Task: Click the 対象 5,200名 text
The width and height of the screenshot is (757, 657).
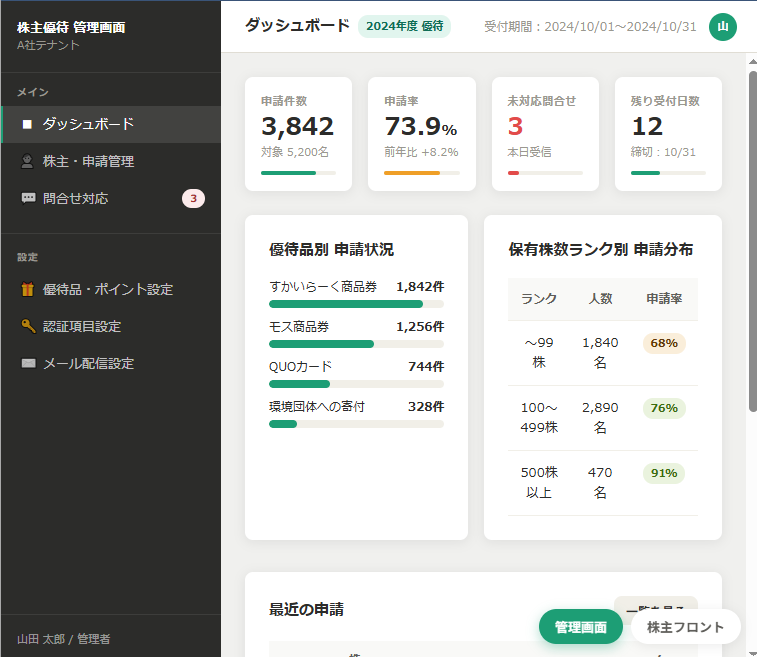Action: tap(294, 152)
